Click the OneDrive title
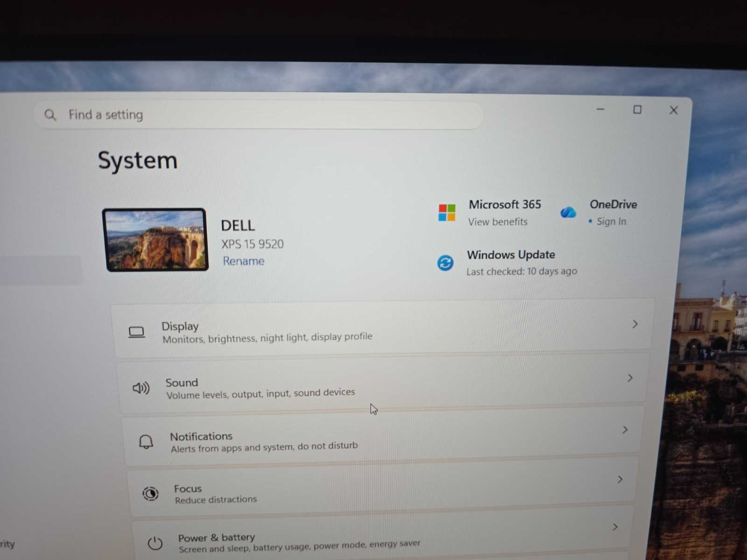This screenshot has height=560, width=747. pyautogui.click(x=613, y=204)
